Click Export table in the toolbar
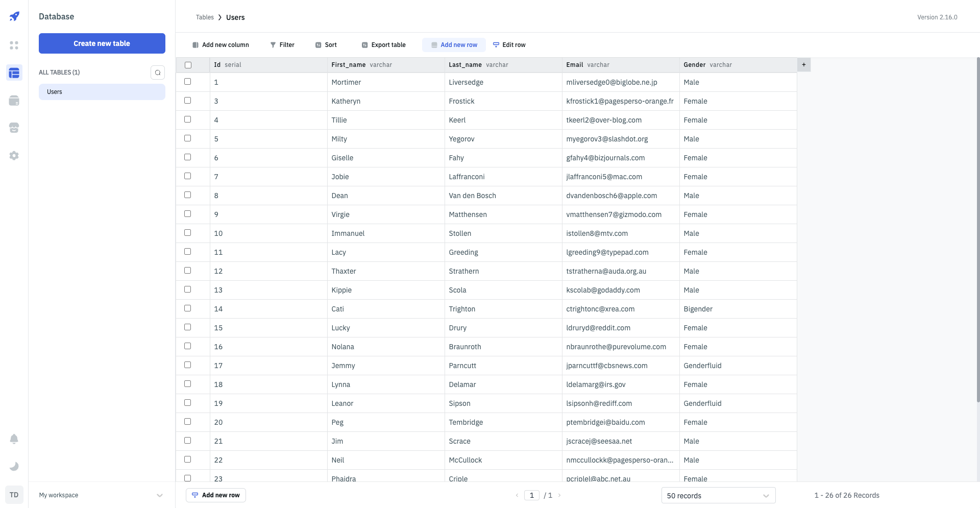The image size is (980, 508). tap(383, 45)
